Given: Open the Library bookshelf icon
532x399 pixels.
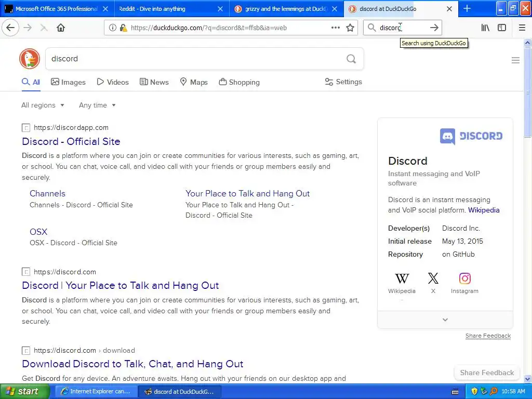Looking at the screenshot, I should [485, 28].
